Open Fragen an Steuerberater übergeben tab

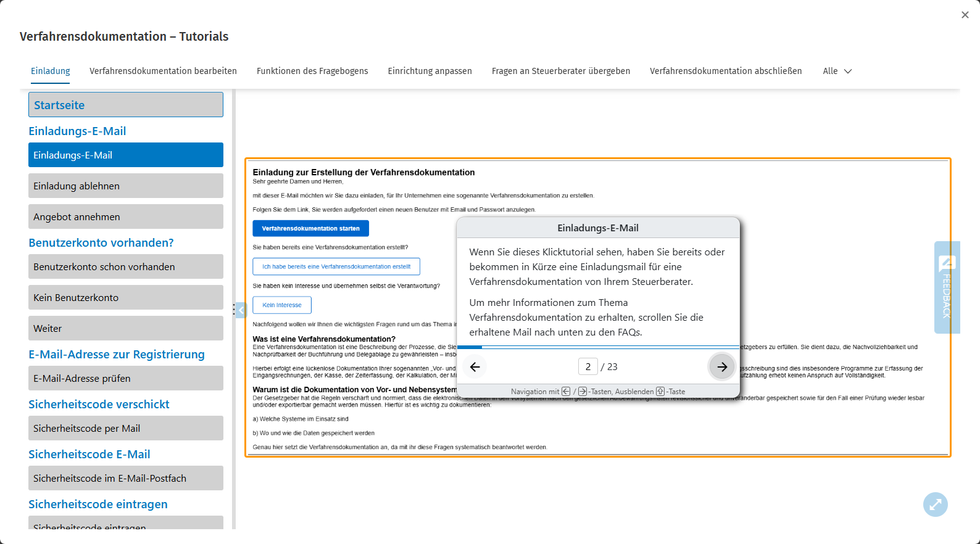561,71
